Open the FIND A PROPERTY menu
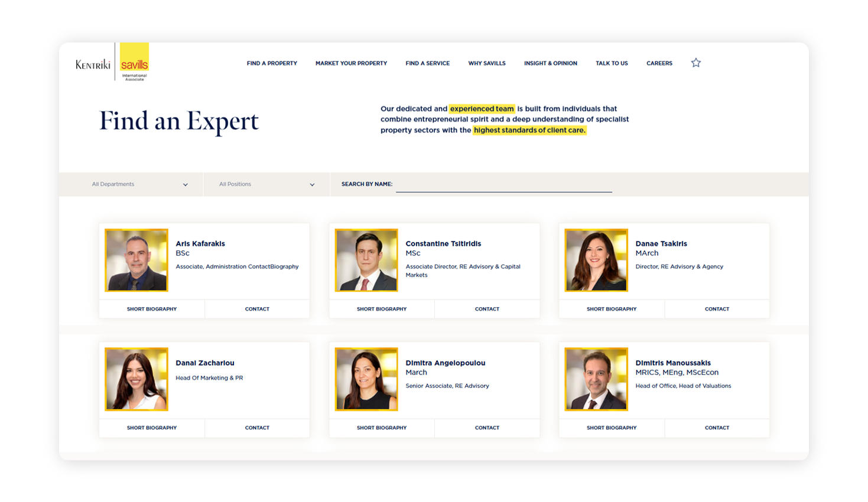The image size is (868, 502). point(272,63)
